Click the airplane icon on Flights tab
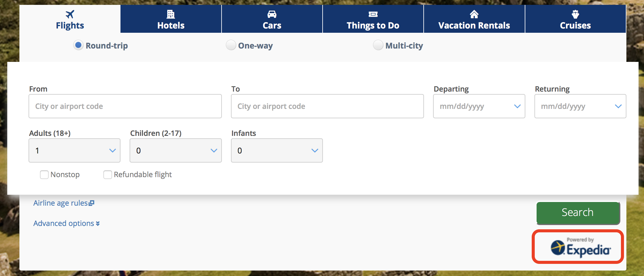Viewport: 644px width, 276px height. click(70, 14)
